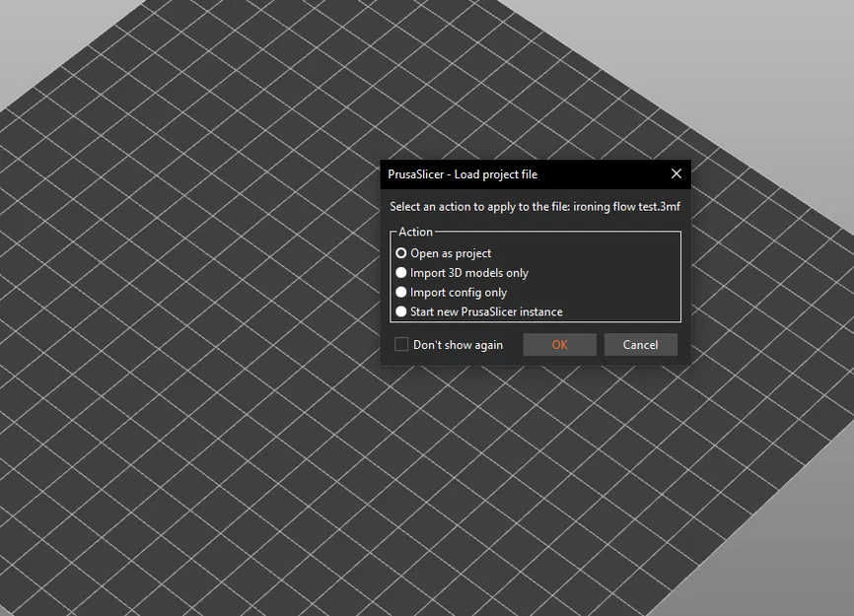Enable the Don't show again checkbox

pos(401,344)
